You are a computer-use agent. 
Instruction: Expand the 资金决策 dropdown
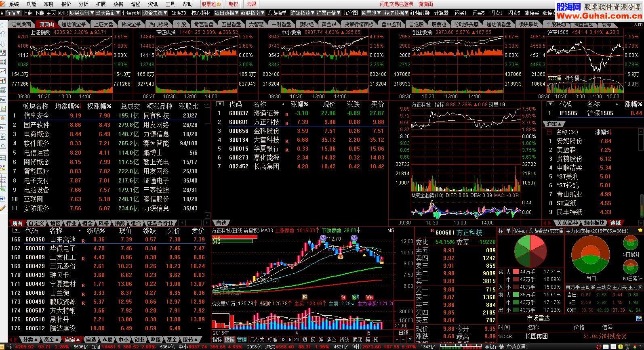click(x=156, y=13)
